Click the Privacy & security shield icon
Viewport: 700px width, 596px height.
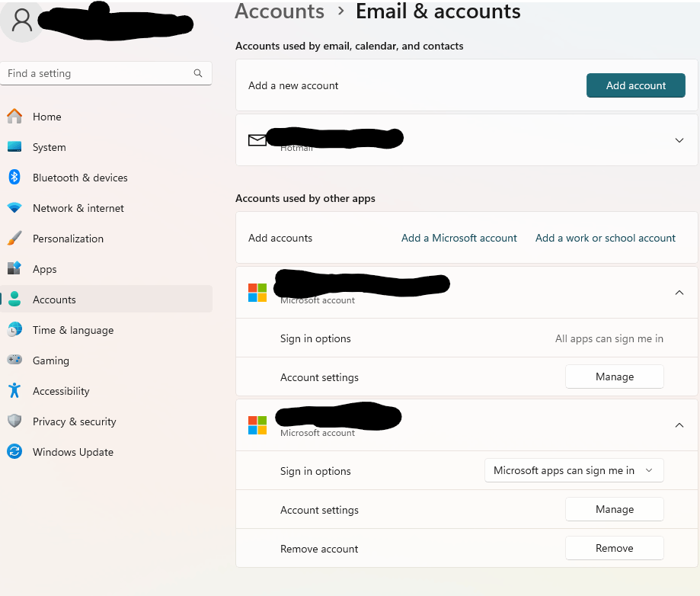[x=14, y=421]
